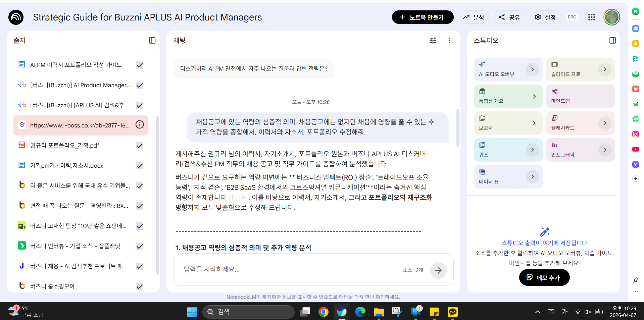
Task: Open the user profile avatar
Action: coord(611,17)
